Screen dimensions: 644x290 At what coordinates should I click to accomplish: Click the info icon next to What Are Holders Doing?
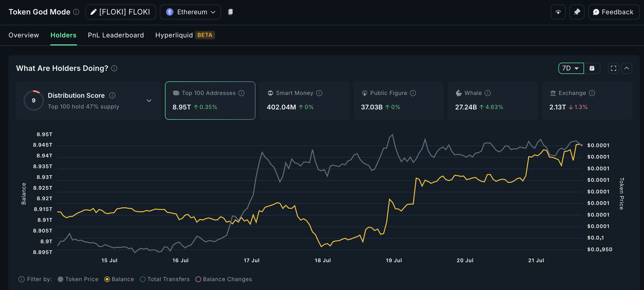pos(114,68)
